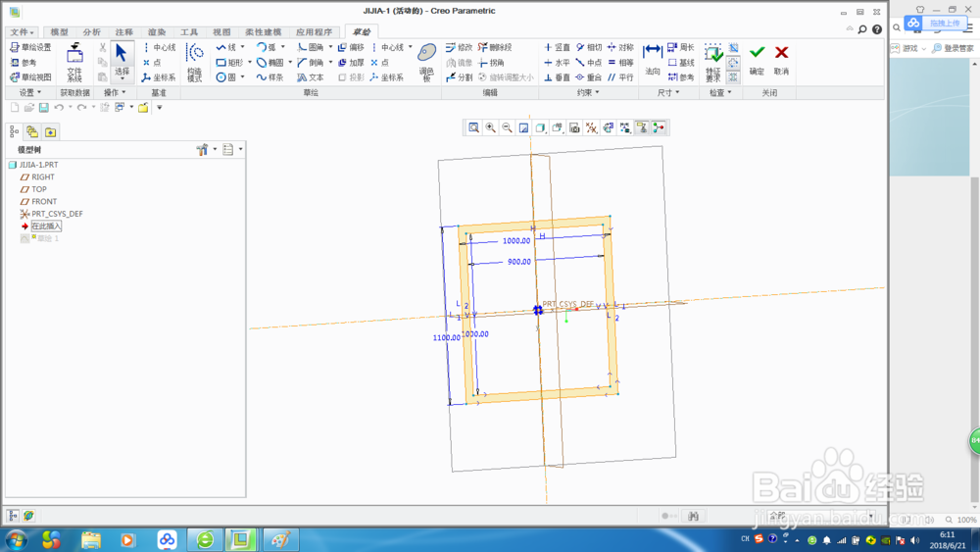980x552 pixels.
Task: Click the Perimeter (周长) dimension tool
Action: click(681, 47)
